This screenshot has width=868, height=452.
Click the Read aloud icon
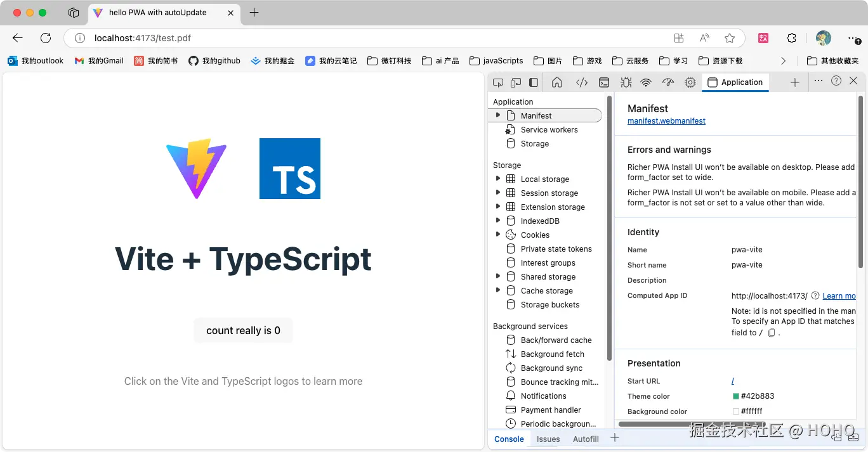pos(704,38)
